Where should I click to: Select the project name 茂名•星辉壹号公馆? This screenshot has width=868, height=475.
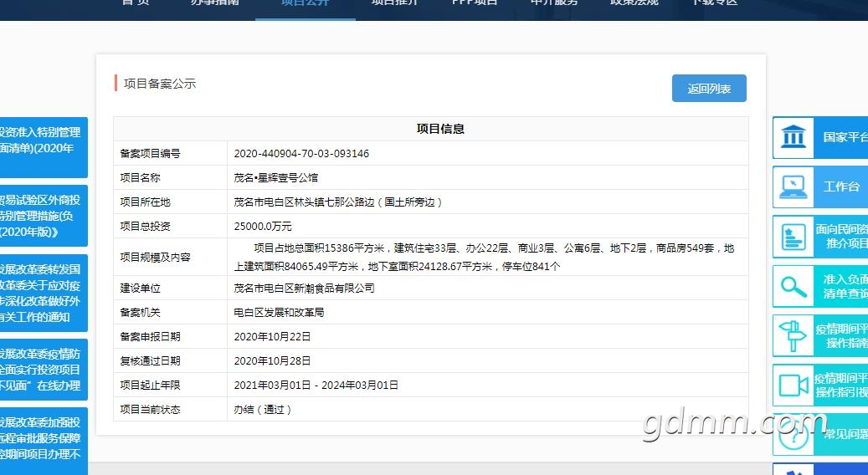click(x=275, y=178)
